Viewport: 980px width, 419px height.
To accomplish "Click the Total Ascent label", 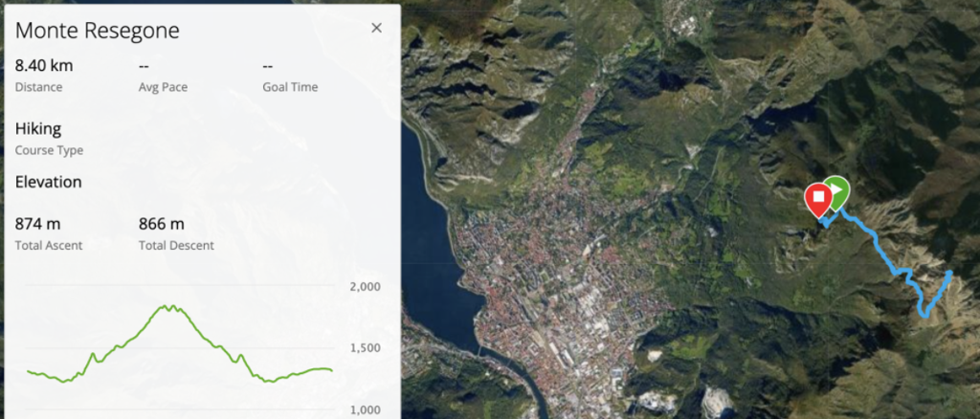I will pyautogui.click(x=49, y=246).
